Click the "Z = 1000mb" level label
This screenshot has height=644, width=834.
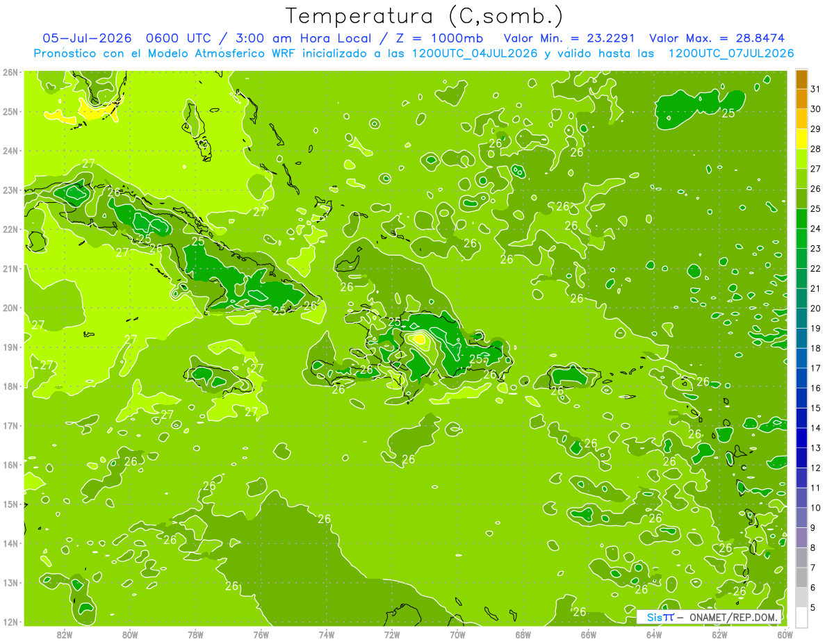coord(439,38)
